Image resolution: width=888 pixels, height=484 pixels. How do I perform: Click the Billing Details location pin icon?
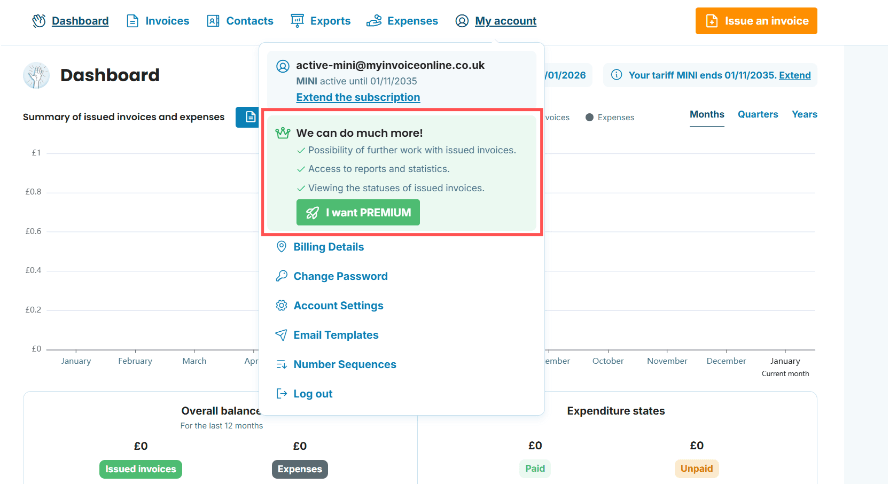(x=281, y=246)
